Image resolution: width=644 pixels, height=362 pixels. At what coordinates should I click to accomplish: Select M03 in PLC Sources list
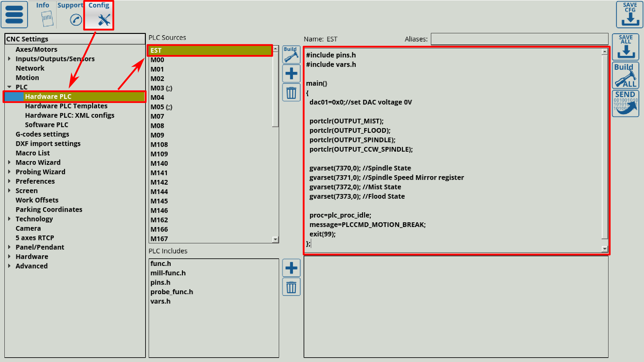(161, 88)
